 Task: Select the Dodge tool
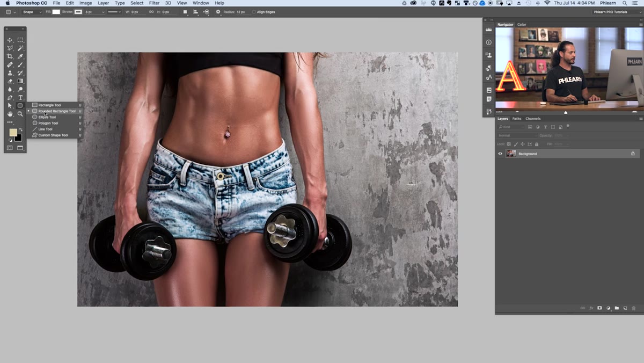tap(20, 89)
